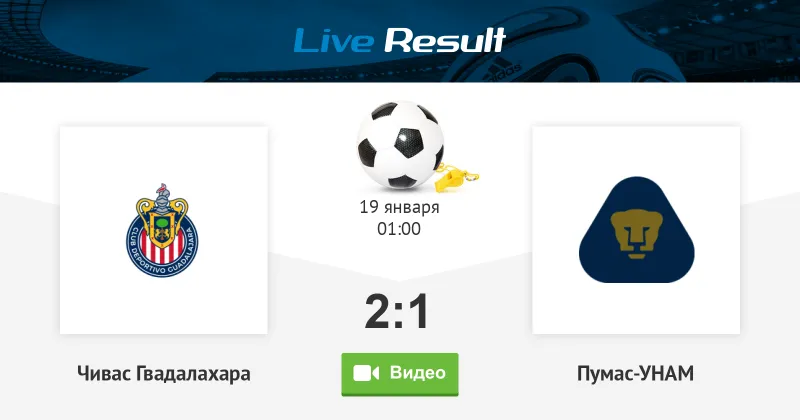
Task: Click the 2:1 match score
Action: pyautogui.click(x=397, y=312)
